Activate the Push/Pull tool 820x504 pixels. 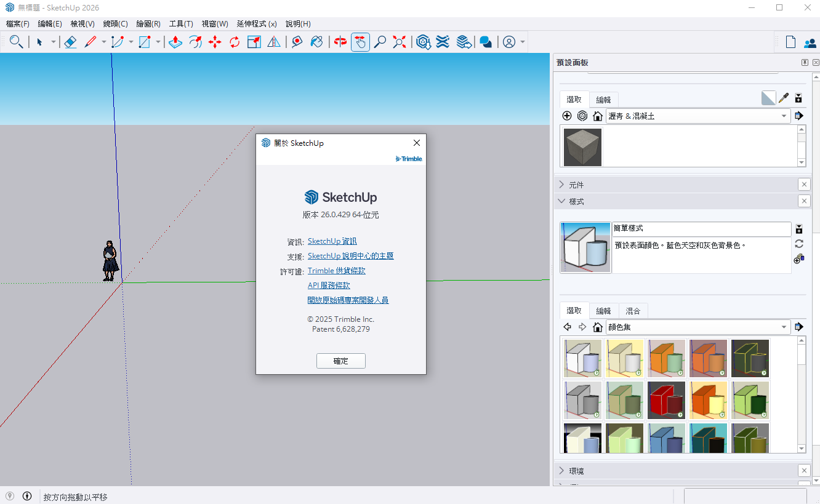pyautogui.click(x=175, y=42)
